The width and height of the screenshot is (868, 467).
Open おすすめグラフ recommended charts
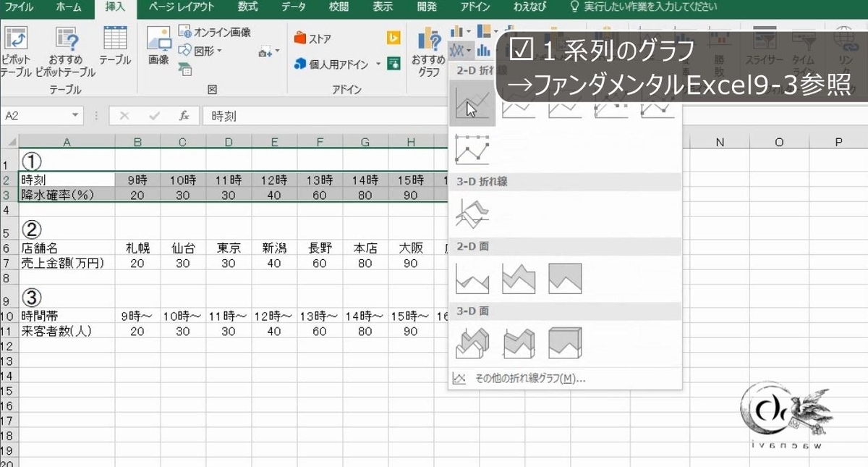(428, 52)
